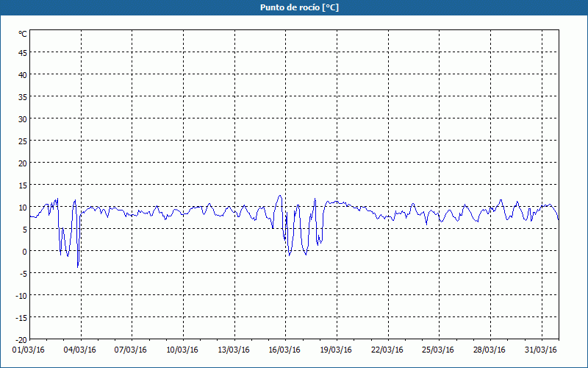Click the 25 value on the y-axis
The height and width of the screenshot is (368, 588).
pos(23,141)
